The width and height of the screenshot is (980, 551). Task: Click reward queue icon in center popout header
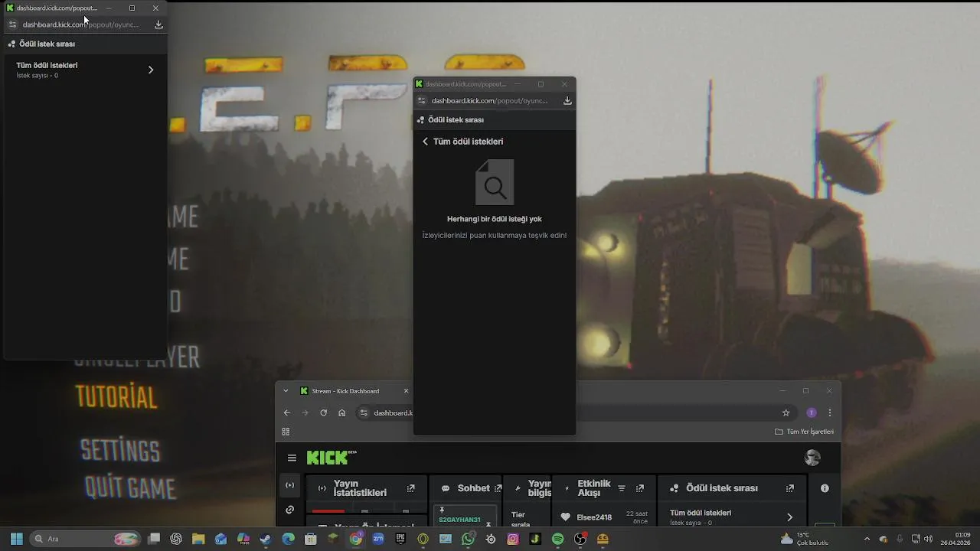pyautogui.click(x=420, y=120)
